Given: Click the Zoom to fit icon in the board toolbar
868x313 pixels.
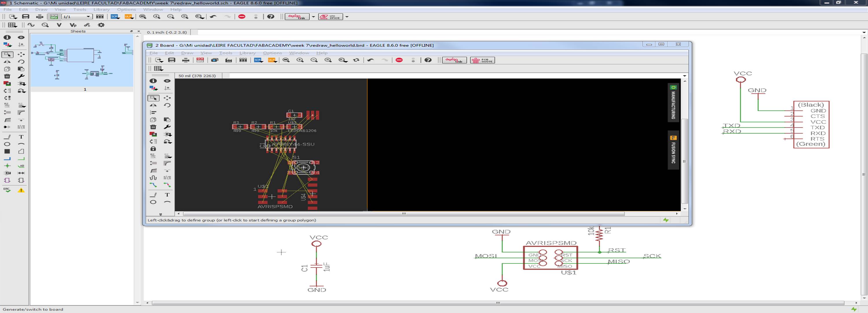Looking at the screenshot, I should pyautogui.click(x=286, y=60).
